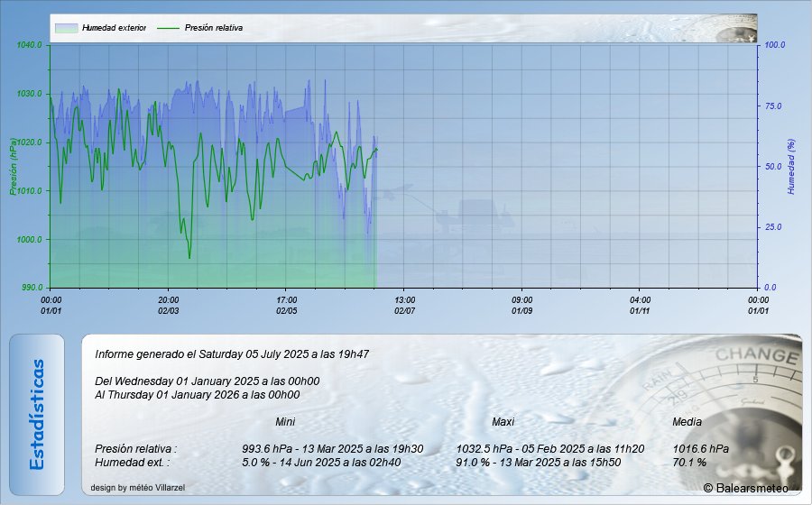Click the mean pressure value 1016.6 hPa
The image size is (812, 505).
(x=701, y=448)
